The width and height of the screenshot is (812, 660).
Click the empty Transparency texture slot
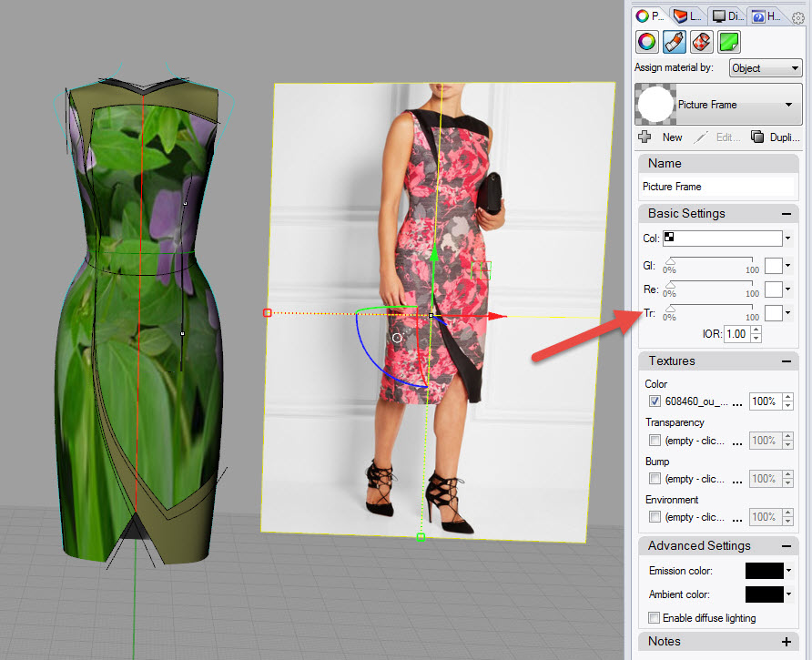[696, 441]
